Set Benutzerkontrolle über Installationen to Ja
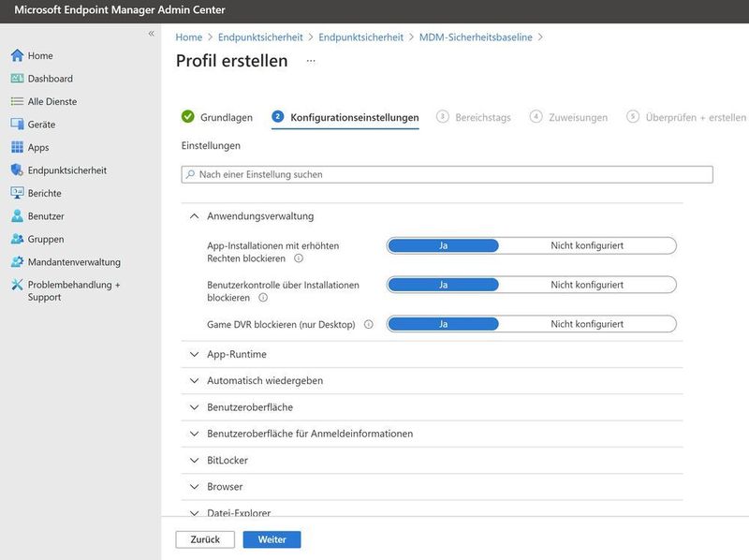 pyautogui.click(x=443, y=285)
